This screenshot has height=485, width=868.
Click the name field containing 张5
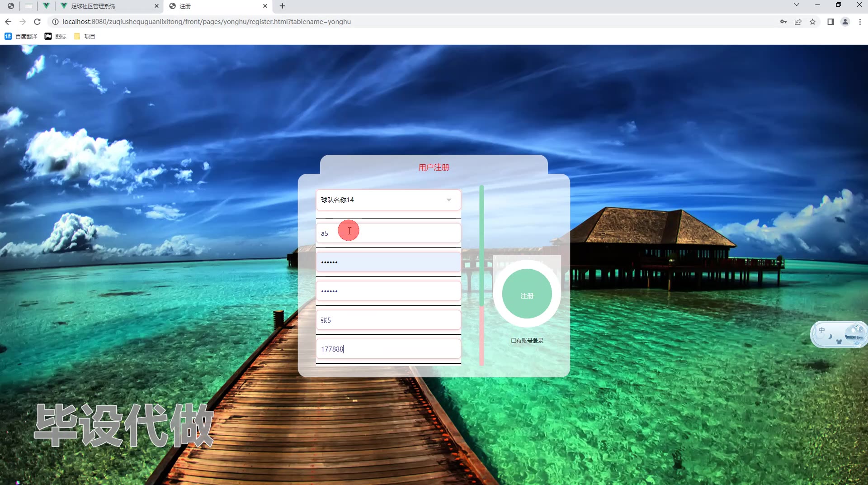coord(388,320)
